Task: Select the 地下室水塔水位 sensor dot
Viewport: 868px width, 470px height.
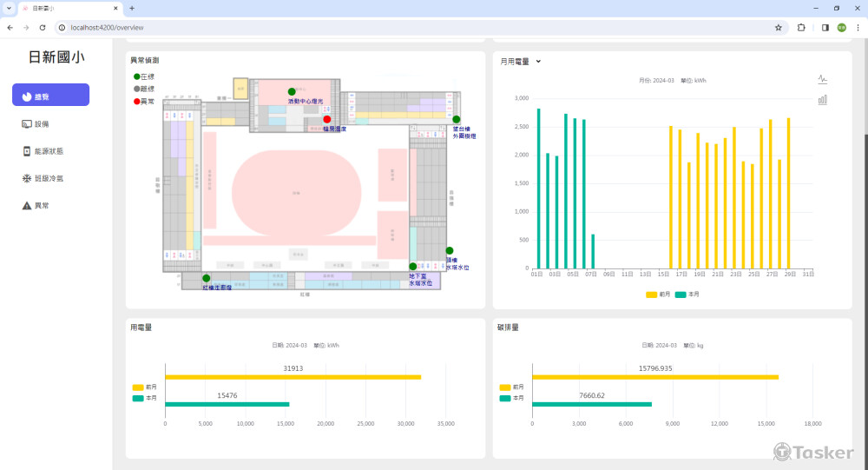Action: [x=413, y=267]
